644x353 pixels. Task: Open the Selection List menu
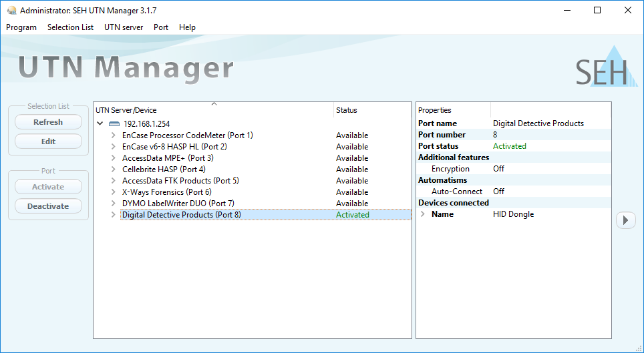(x=71, y=27)
